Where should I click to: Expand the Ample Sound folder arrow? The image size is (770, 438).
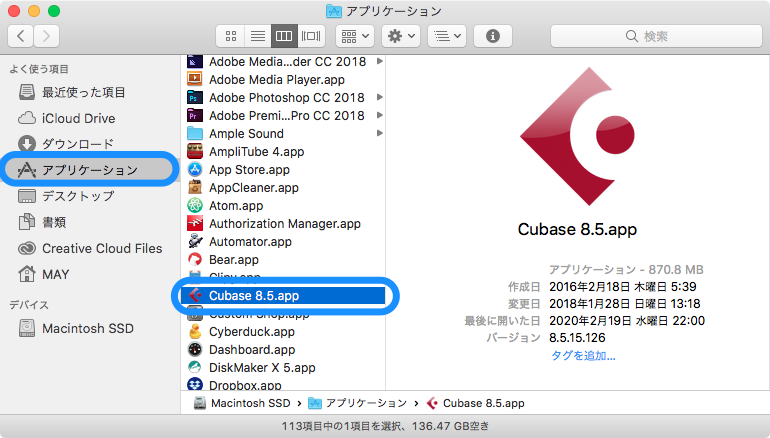pos(380,133)
